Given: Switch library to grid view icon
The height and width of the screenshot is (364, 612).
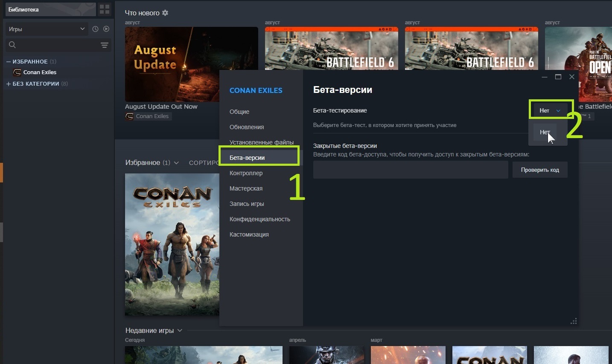Looking at the screenshot, I should coord(105,9).
